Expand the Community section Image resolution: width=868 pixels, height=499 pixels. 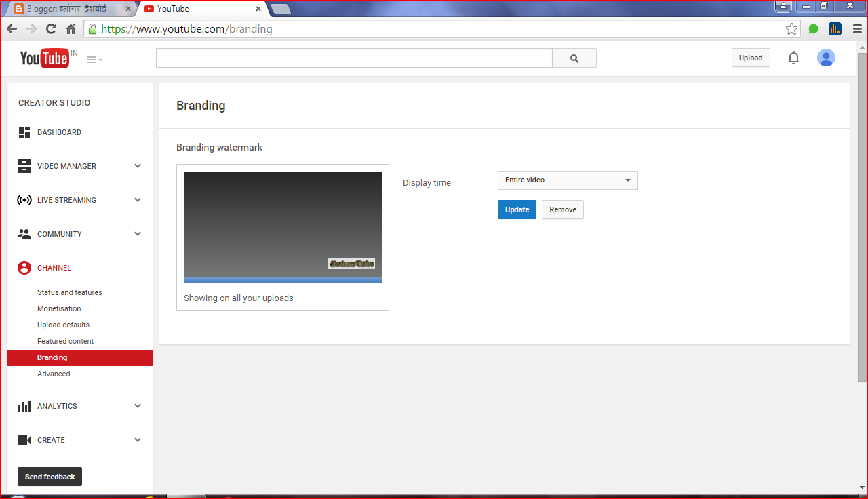pyautogui.click(x=138, y=234)
